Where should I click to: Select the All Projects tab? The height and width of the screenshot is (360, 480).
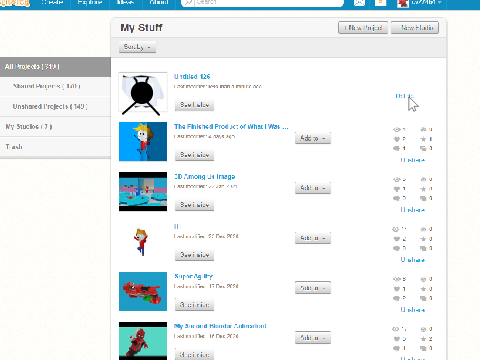55,67
